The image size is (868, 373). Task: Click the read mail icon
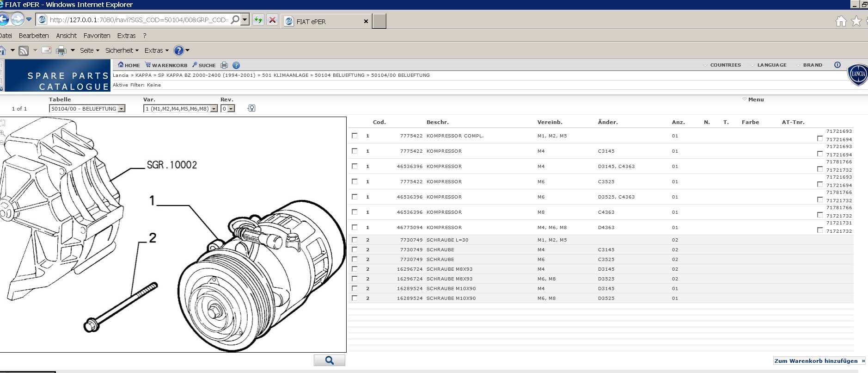tap(47, 50)
